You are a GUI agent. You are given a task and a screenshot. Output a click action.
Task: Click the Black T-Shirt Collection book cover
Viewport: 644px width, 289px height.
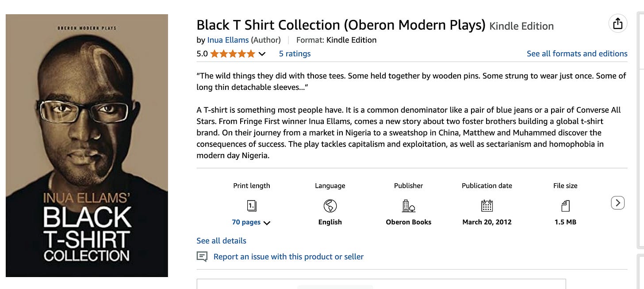(87, 146)
